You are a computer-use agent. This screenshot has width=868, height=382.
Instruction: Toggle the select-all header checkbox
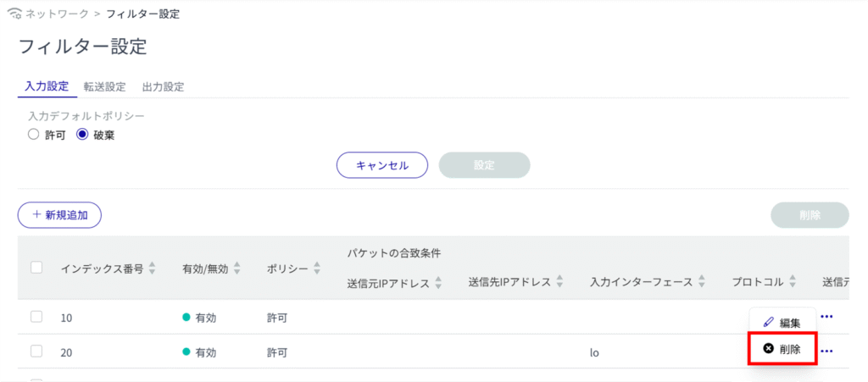coord(36,268)
